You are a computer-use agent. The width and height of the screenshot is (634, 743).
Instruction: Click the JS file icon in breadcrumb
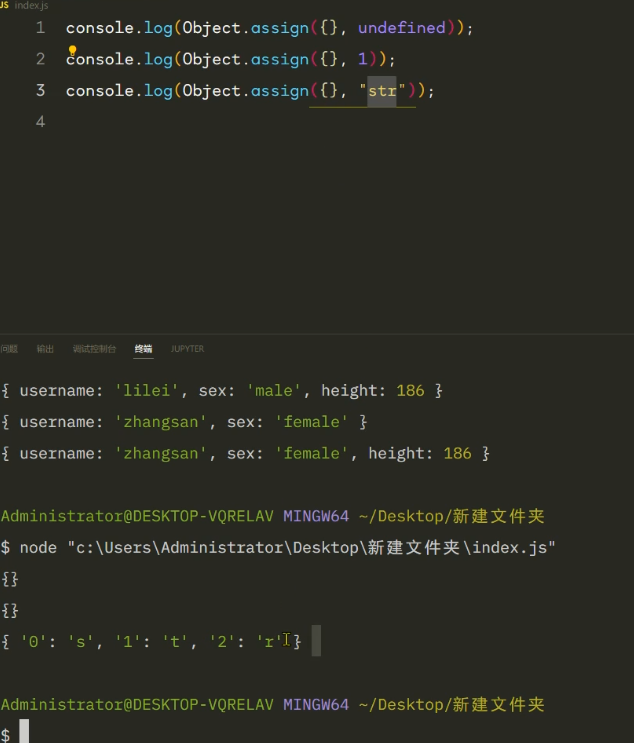pos(5,6)
